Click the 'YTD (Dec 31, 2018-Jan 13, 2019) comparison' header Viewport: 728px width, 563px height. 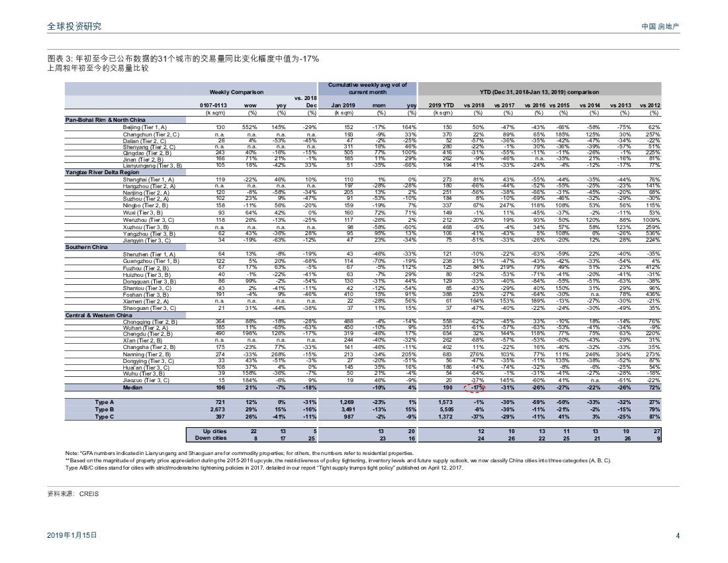539,92
